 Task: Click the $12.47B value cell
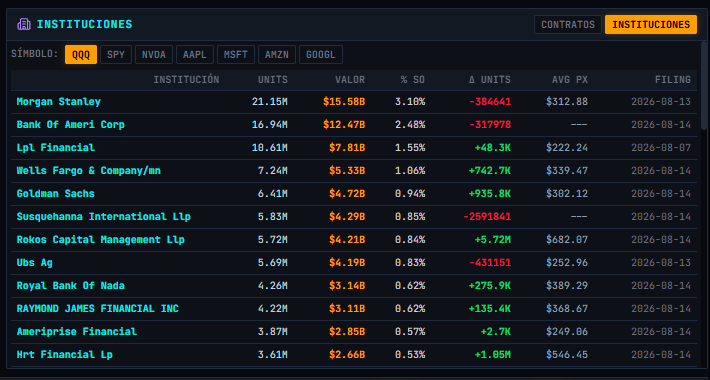(344, 125)
